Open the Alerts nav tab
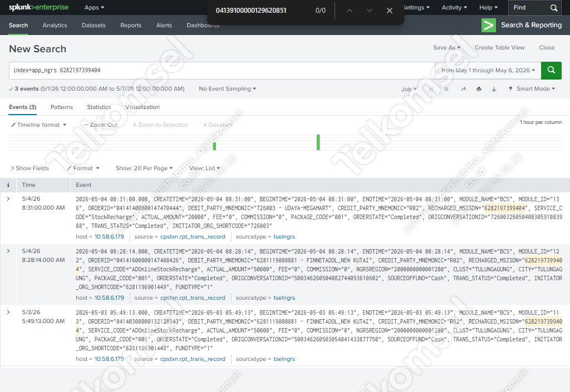Viewport: 570px width, 392px height. coord(164,26)
